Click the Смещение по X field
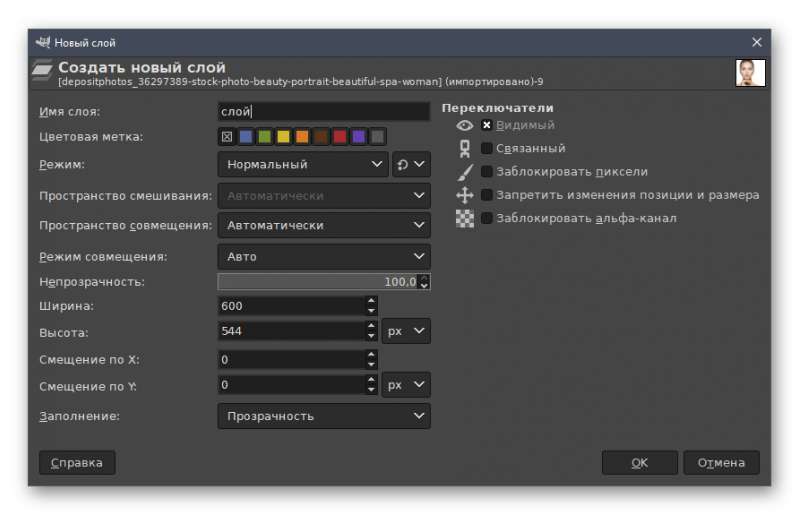 point(292,360)
